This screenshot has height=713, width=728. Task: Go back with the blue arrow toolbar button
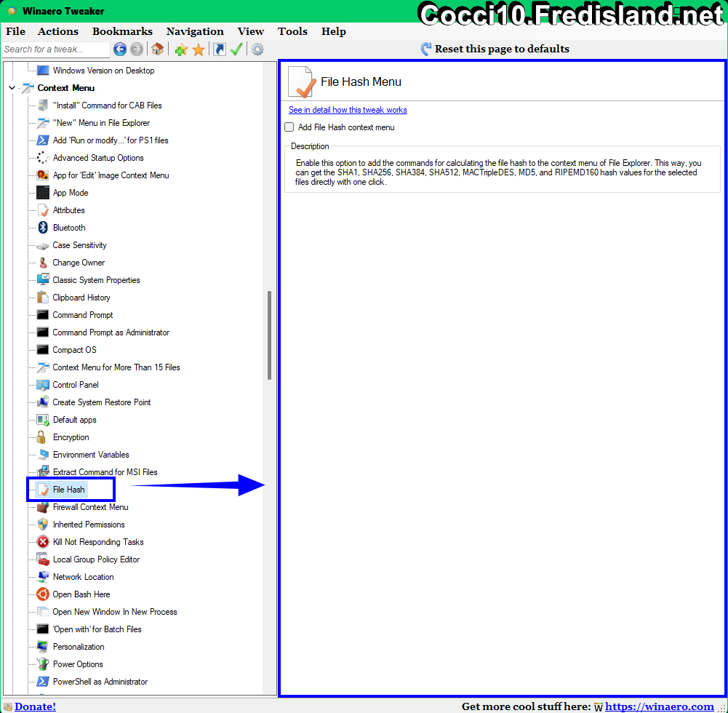click(x=120, y=49)
